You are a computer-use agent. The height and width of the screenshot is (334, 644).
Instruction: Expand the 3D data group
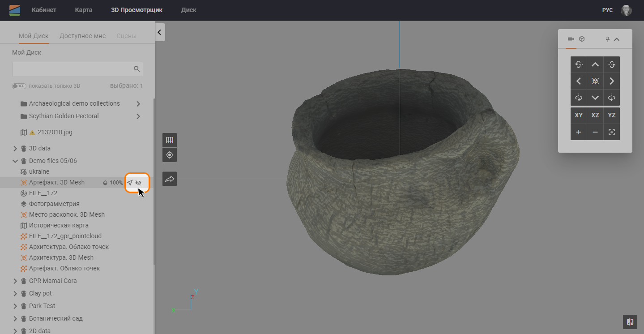click(15, 148)
